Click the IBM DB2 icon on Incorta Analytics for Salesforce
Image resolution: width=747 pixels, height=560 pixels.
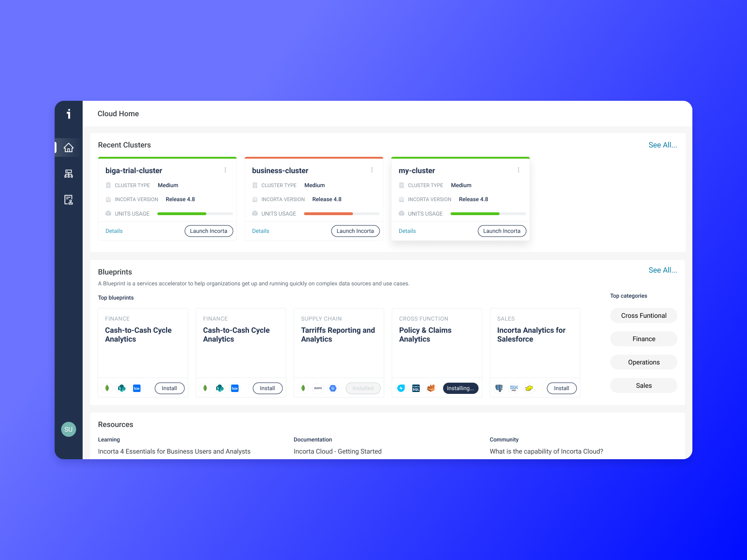514,388
